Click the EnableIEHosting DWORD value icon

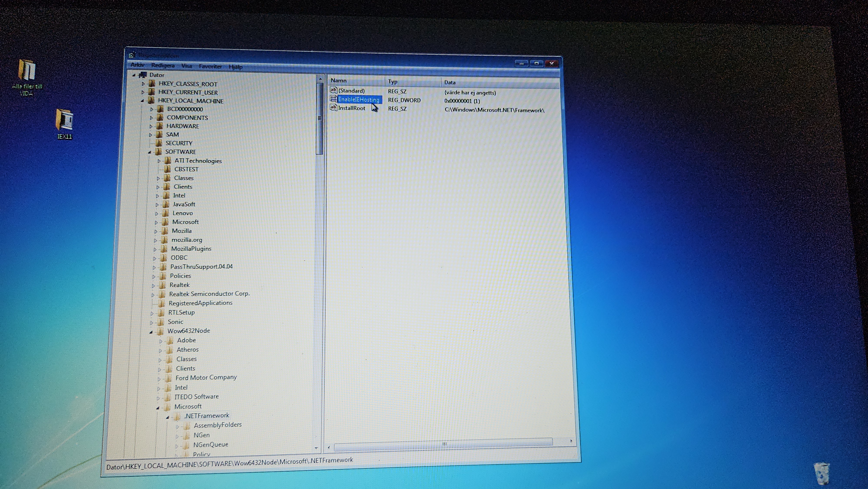point(333,99)
